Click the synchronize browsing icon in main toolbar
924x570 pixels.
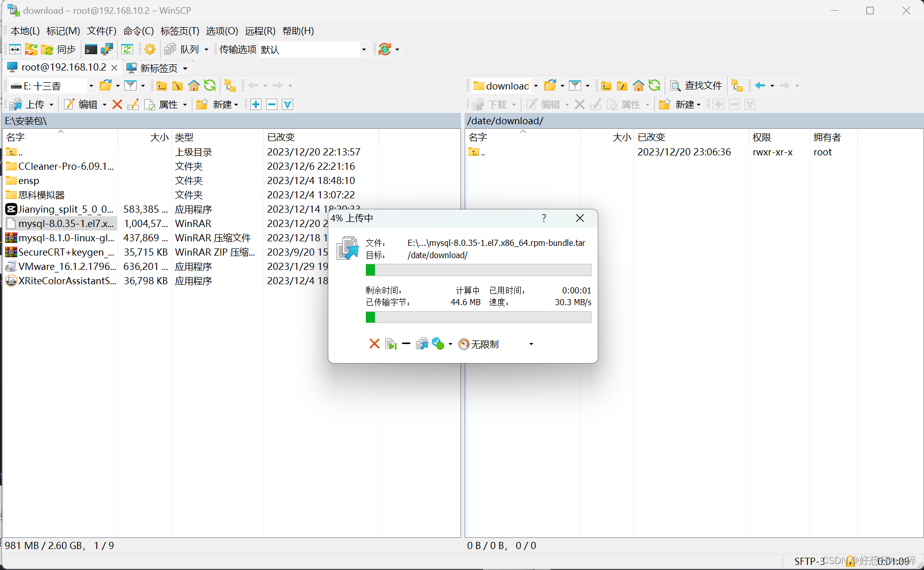point(31,49)
